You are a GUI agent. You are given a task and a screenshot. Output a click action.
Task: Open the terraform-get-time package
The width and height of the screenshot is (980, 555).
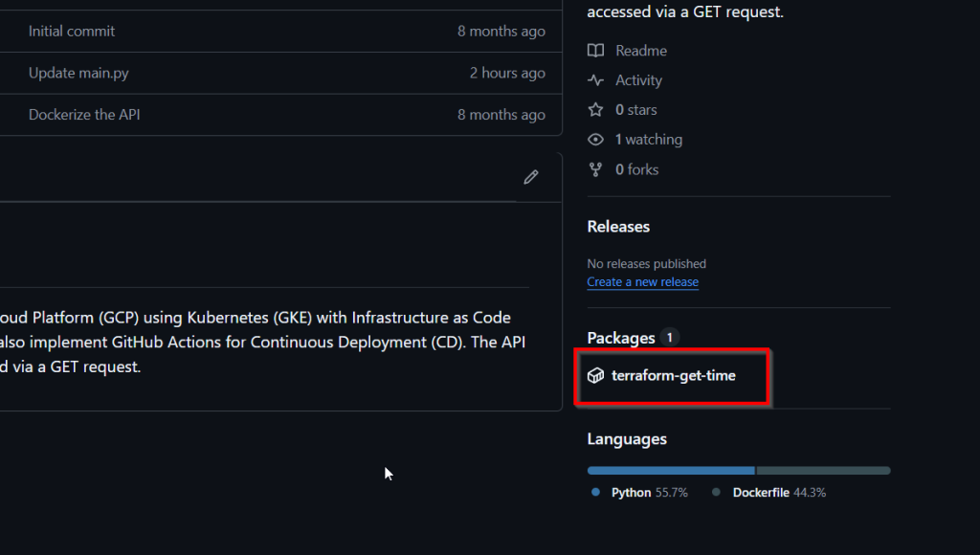674,376
